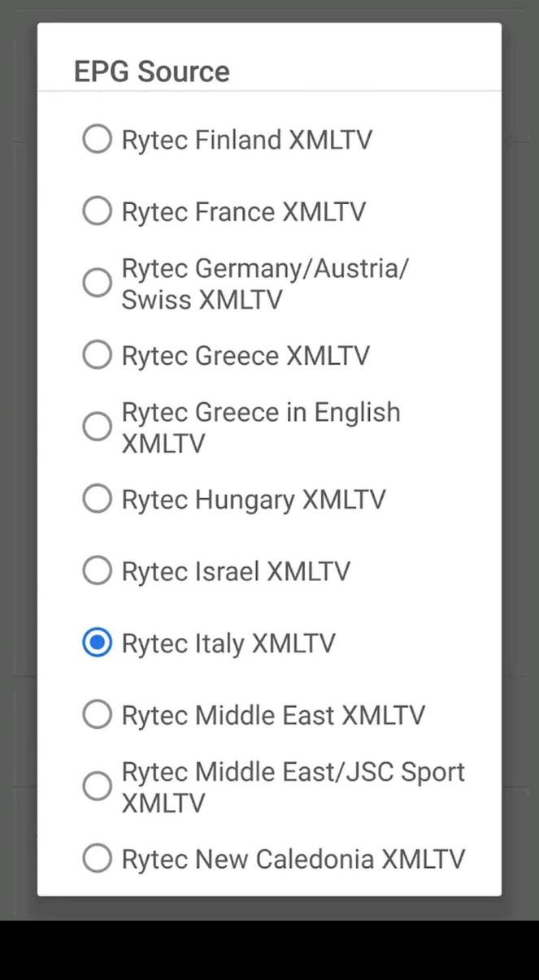Choose the Rytec Middle East/JSC Sport radio button
The height and width of the screenshot is (980, 539).
(97, 787)
